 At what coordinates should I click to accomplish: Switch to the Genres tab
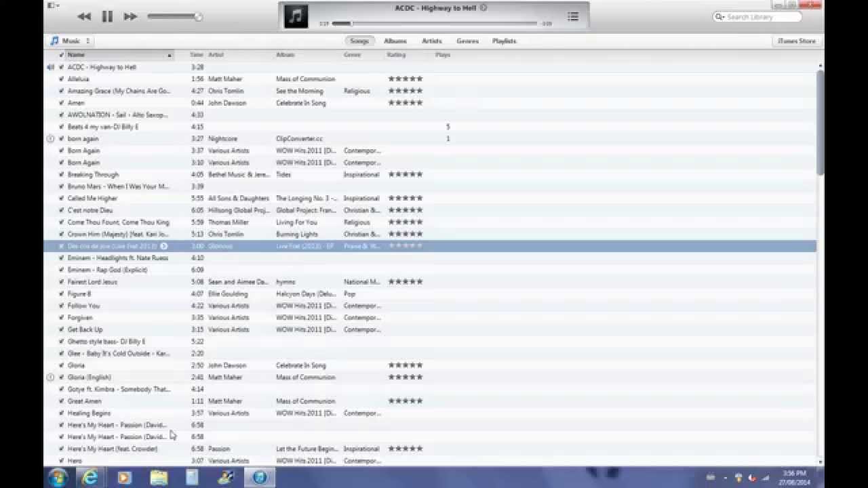[467, 41]
